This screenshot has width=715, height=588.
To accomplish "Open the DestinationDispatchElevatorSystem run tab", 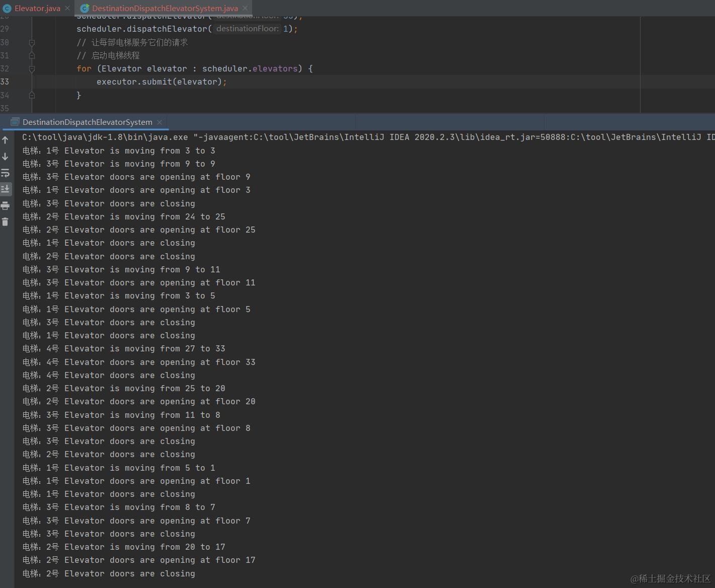I will pyautogui.click(x=87, y=122).
